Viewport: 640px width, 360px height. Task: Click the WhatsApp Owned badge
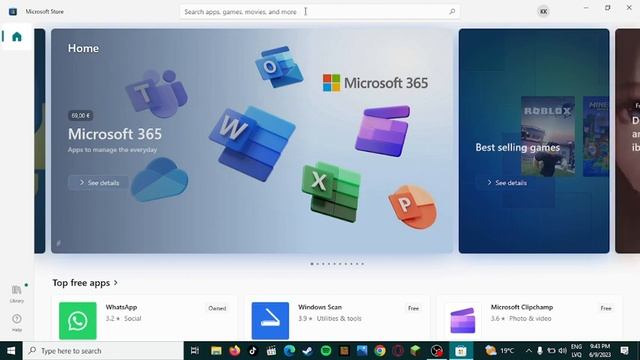[x=217, y=308]
